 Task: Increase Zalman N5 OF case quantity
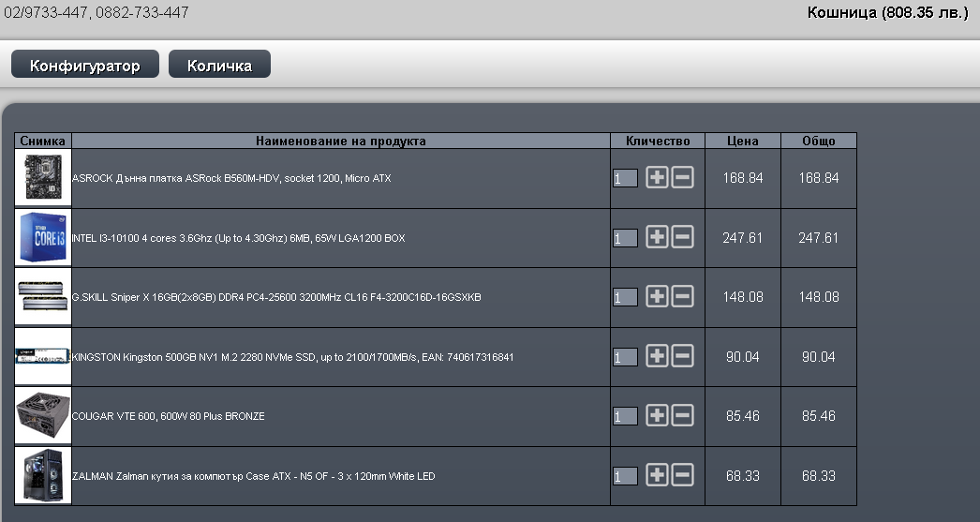pos(657,474)
